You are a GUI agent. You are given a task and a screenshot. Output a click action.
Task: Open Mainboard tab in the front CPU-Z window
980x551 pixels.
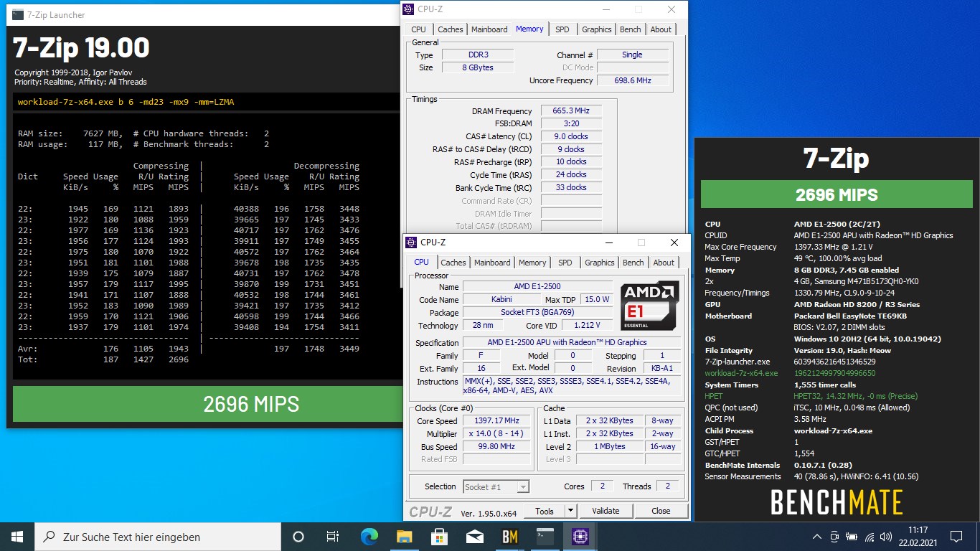click(492, 263)
